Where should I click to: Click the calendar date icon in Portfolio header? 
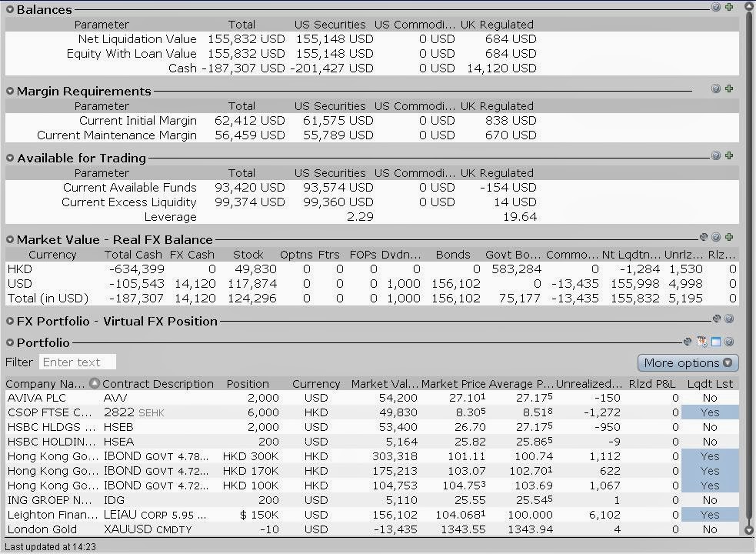point(702,342)
